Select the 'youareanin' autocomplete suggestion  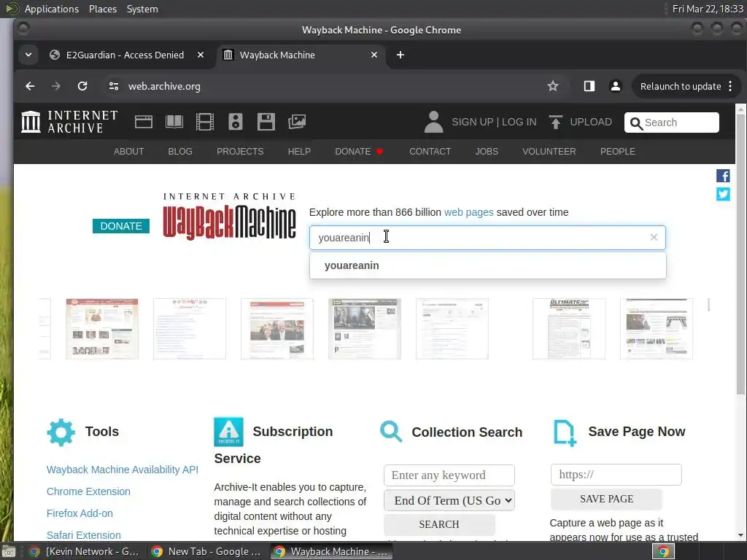[x=487, y=265]
